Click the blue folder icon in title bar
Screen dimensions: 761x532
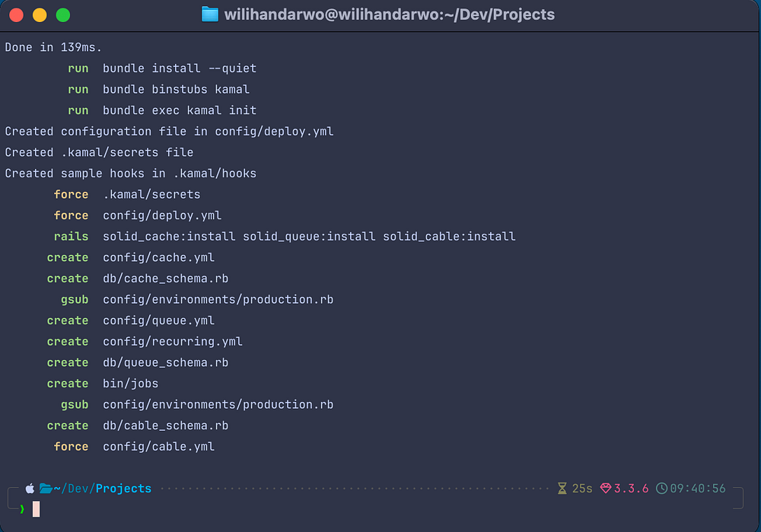[210, 14]
